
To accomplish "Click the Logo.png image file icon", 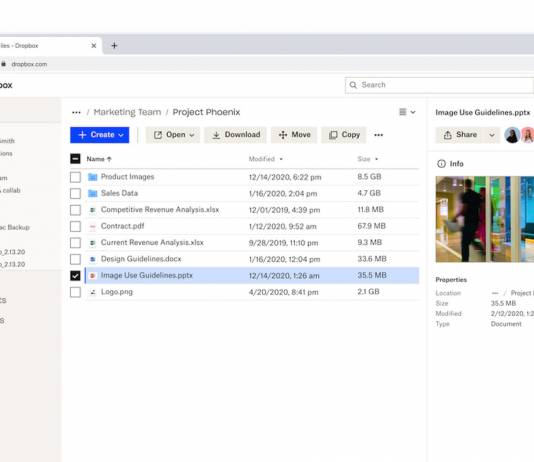I will [x=92, y=292].
